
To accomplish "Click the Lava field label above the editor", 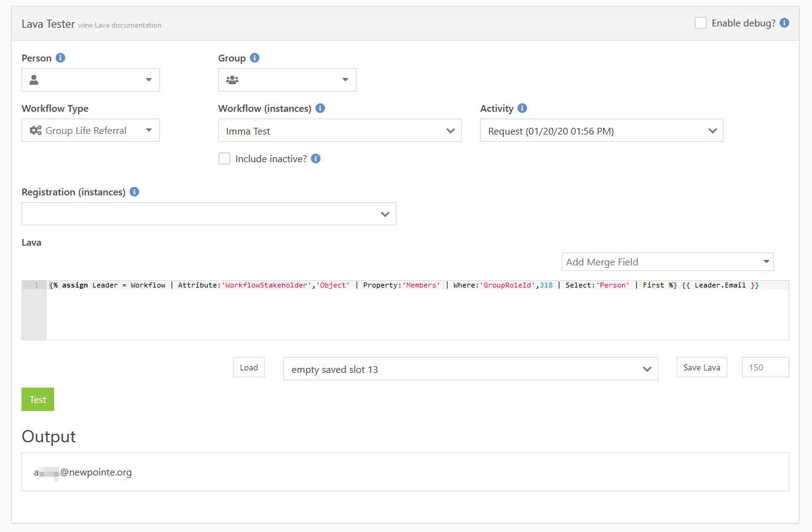I will [x=31, y=242].
